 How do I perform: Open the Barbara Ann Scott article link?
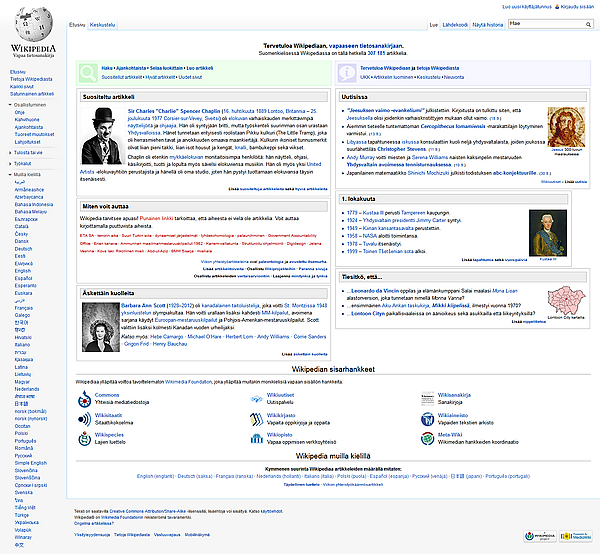coord(143,306)
